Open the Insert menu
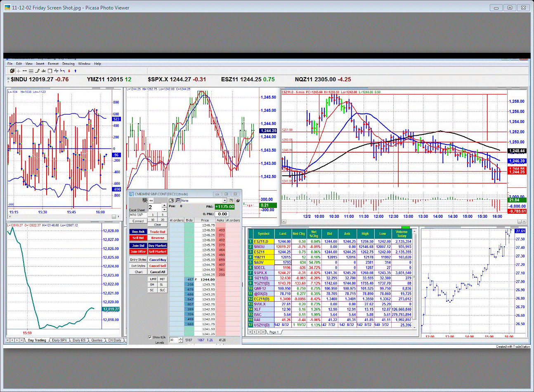534x392 pixels. pos(40,64)
